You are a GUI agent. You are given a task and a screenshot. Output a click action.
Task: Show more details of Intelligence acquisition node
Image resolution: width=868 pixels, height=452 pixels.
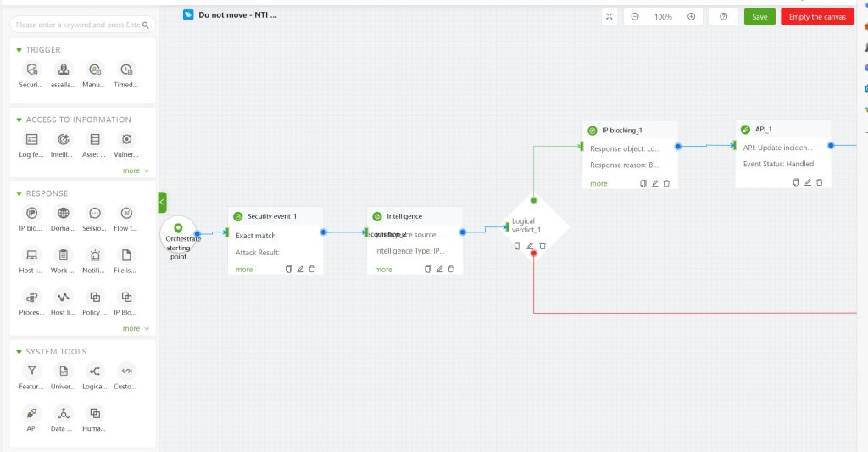384,269
